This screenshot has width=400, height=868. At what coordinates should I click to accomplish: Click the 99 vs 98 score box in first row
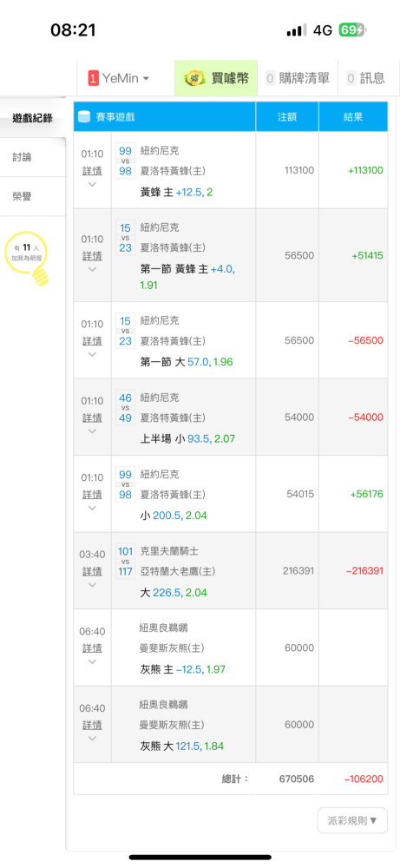click(126, 161)
